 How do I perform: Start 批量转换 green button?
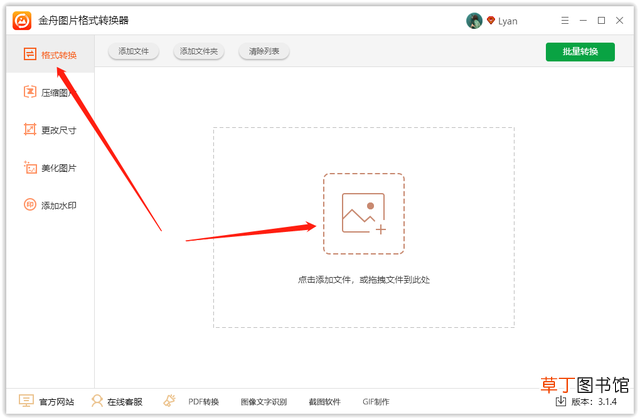click(x=580, y=52)
